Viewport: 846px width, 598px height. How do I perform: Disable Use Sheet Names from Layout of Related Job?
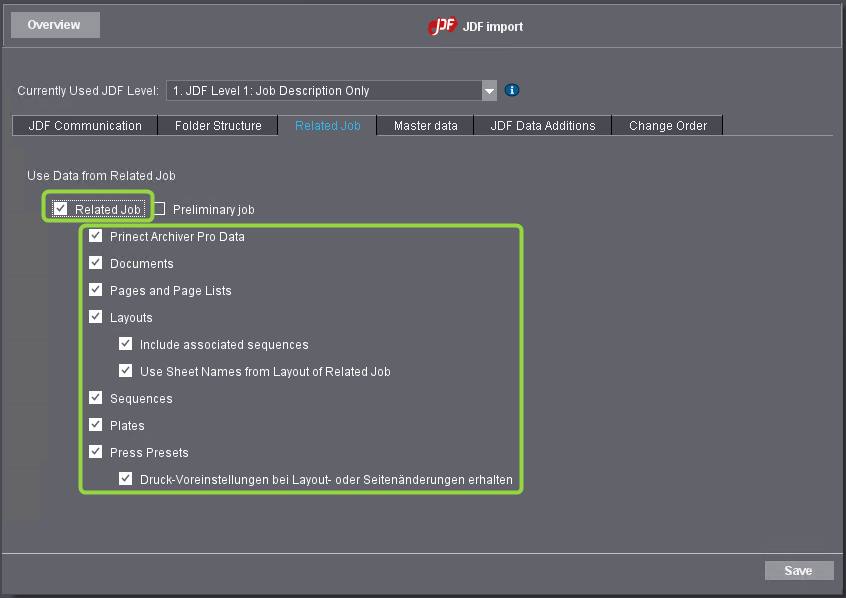click(125, 371)
